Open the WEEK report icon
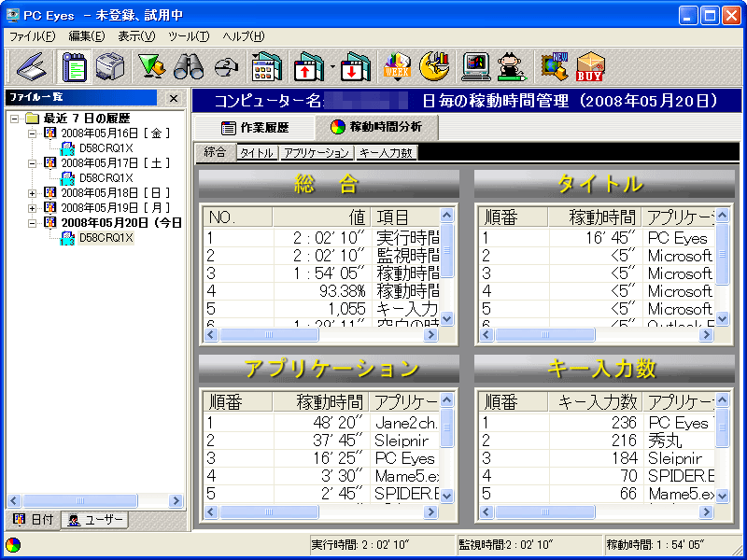Viewport: 747px width, 560px height. (398, 66)
